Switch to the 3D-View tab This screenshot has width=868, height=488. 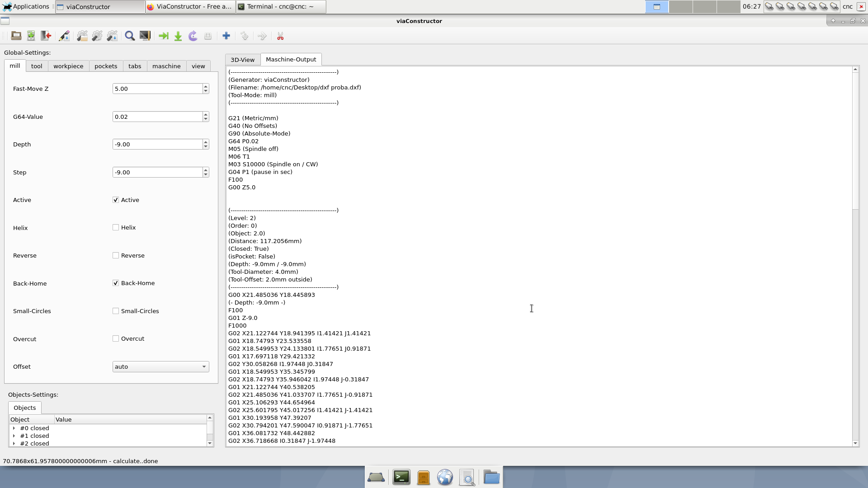pyautogui.click(x=243, y=60)
